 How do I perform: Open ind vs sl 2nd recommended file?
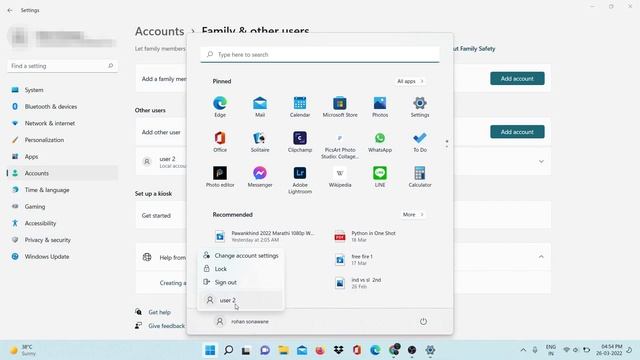click(x=358, y=283)
